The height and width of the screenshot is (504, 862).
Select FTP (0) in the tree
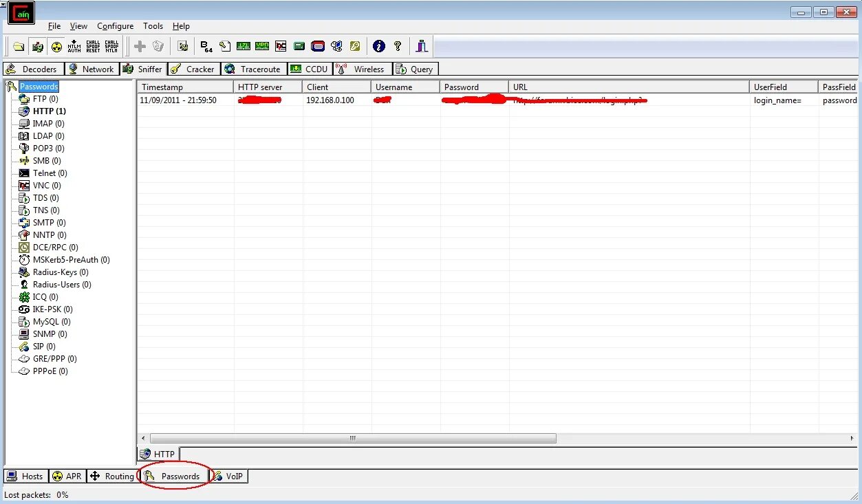tap(45, 99)
